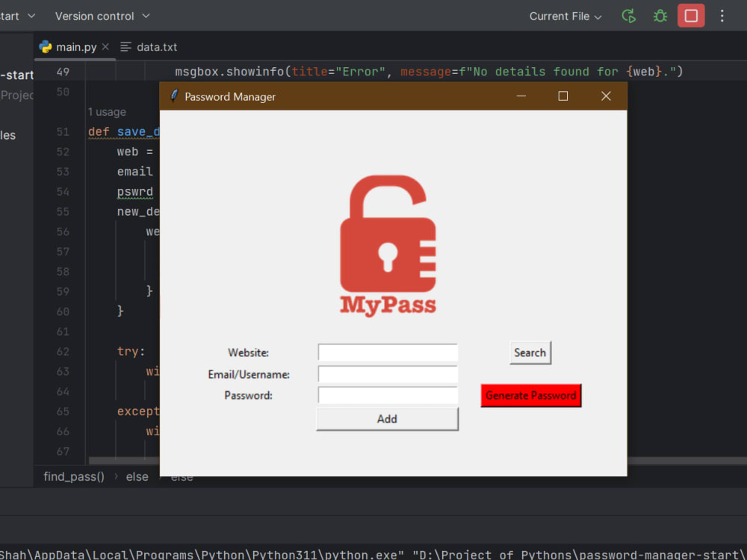Stop the running program with red square
The width and height of the screenshot is (747, 560).
click(x=691, y=16)
